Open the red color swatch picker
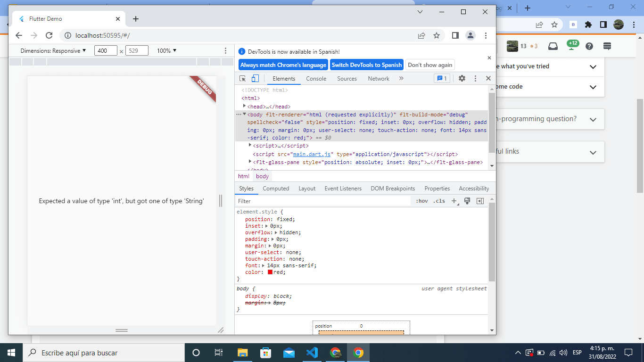Image resolution: width=644 pixels, height=362 pixels. [x=270, y=272]
